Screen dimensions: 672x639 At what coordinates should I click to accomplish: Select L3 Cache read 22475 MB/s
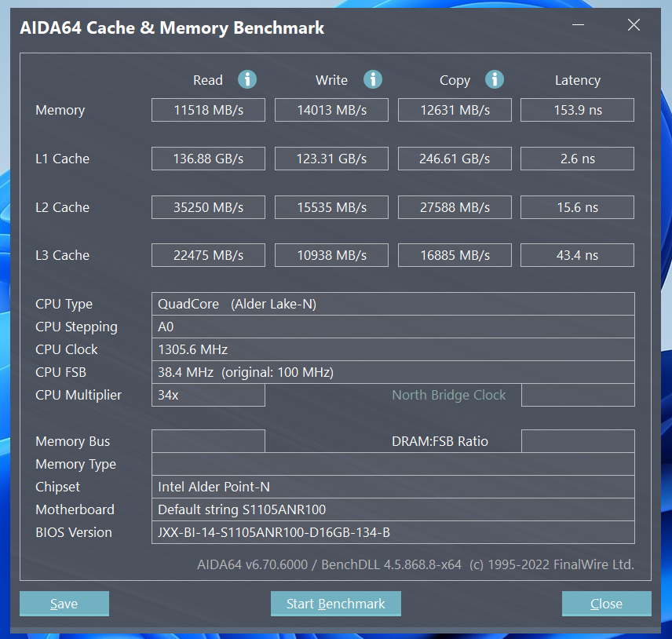tap(208, 255)
